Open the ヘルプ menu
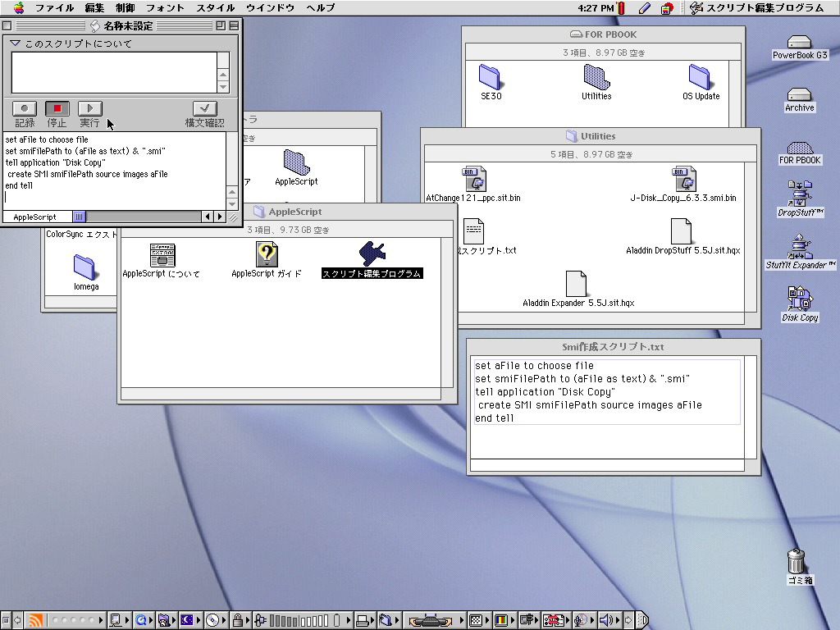This screenshot has width=840, height=630. coord(321,7)
